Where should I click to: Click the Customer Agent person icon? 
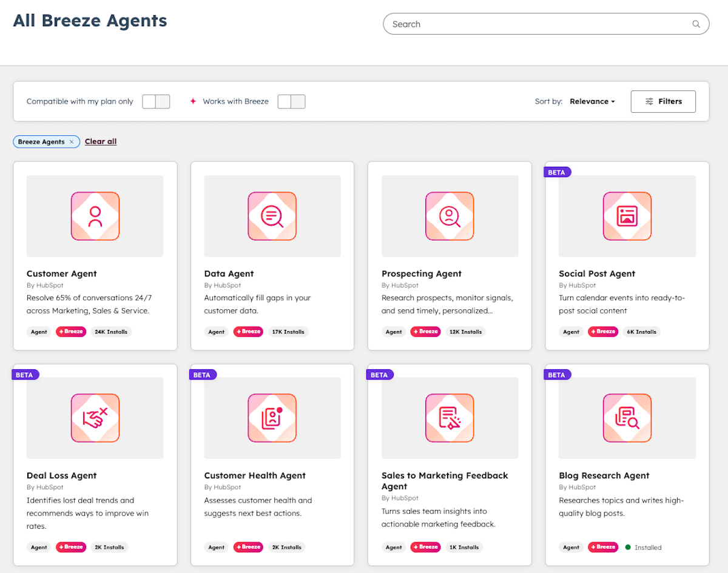(95, 215)
